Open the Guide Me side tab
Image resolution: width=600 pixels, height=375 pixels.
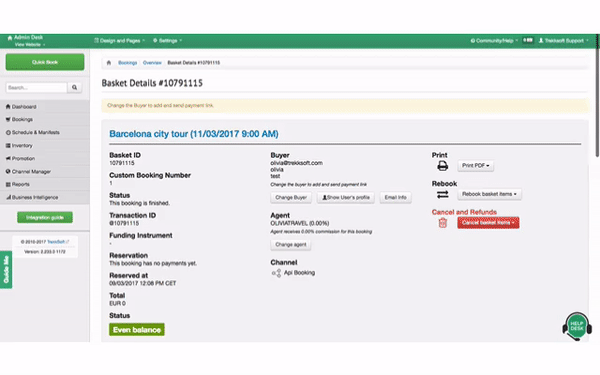point(6,269)
